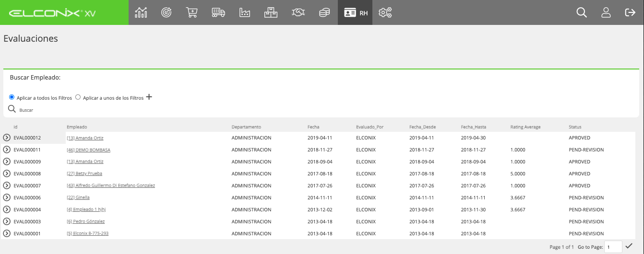
Task: Expand row EVAL000012 with its arrow
Action: [x=7, y=138]
